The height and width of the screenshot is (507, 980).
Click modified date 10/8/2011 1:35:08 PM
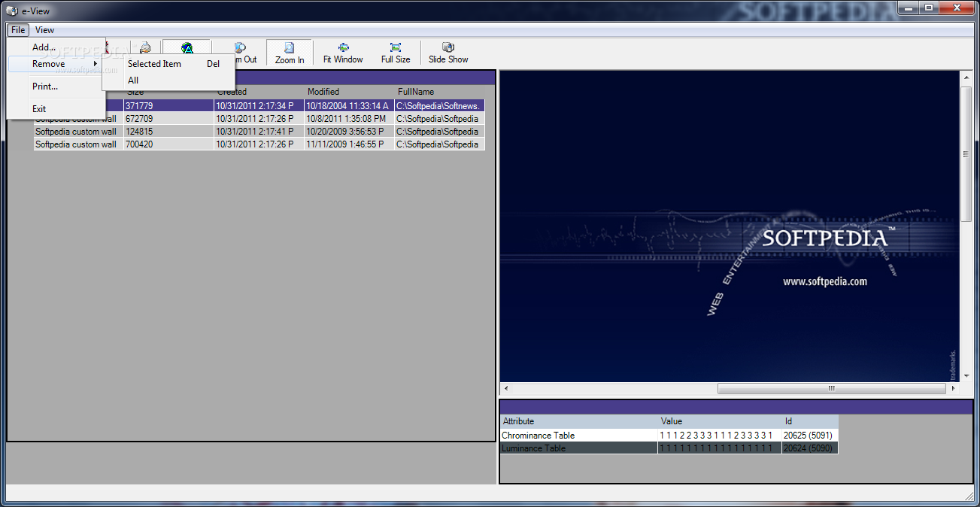tap(349, 119)
